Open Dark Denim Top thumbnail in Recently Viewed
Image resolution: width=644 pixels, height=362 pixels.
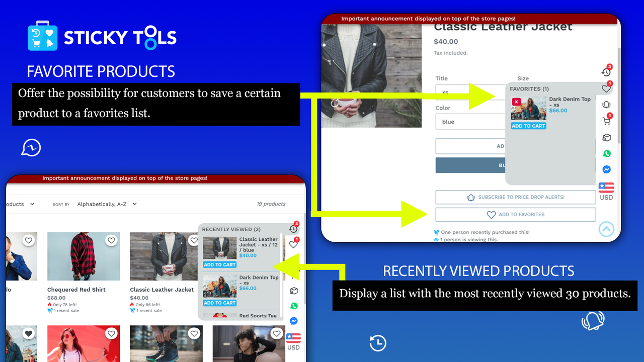click(x=220, y=286)
